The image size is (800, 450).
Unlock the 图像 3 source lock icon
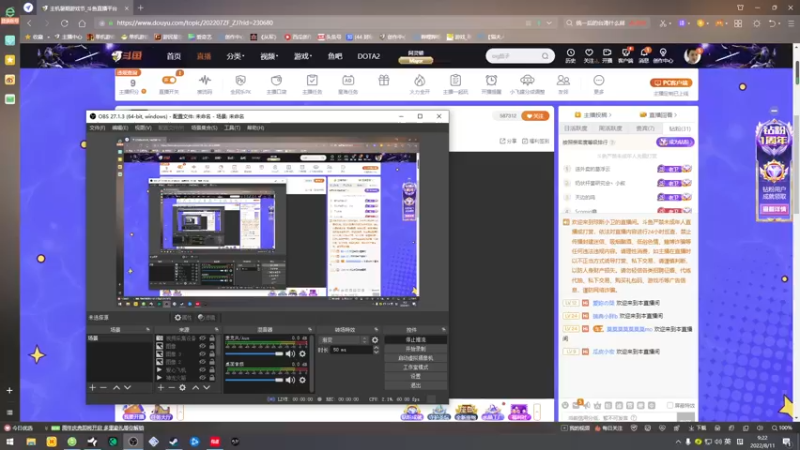pyautogui.click(x=212, y=354)
